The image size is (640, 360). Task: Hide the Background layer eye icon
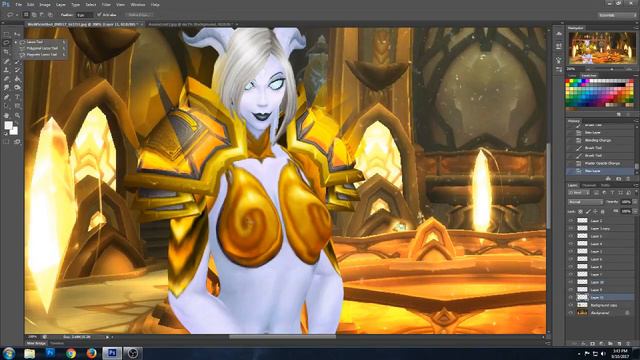coord(571,313)
